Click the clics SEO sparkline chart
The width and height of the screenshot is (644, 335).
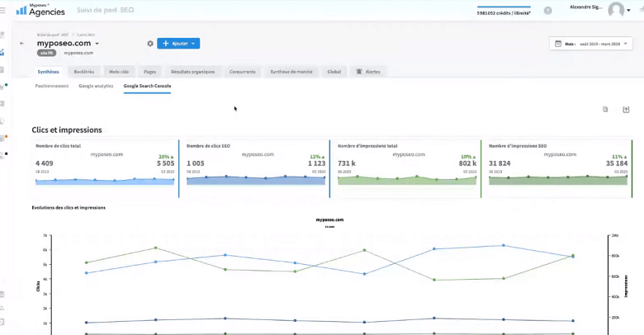(256, 180)
